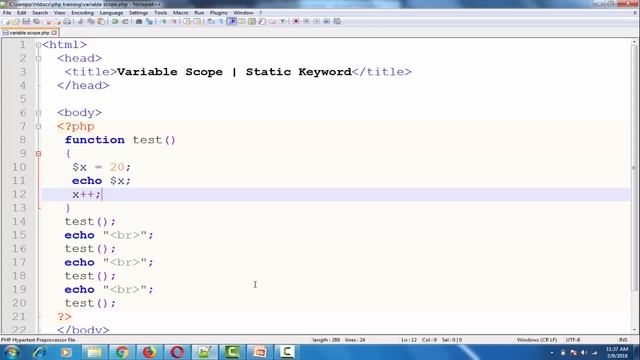Collapse the body fold on line 6
Screen dimensions: 640x360
[38, 113]
